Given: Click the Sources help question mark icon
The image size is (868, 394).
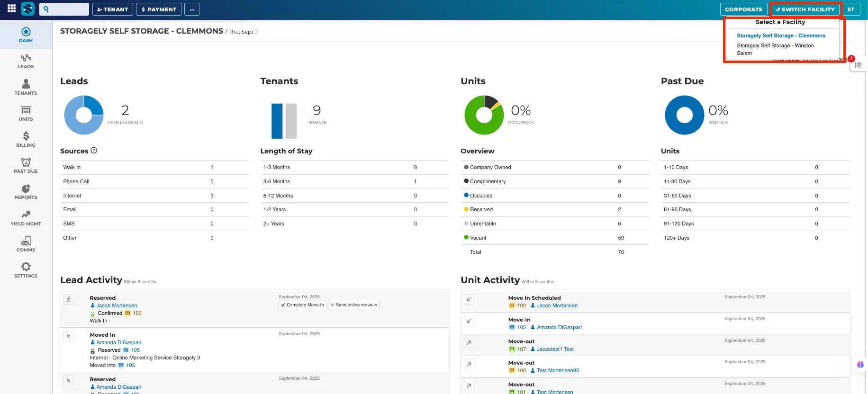Looking at the screenshot, I should tap(94, 151).
